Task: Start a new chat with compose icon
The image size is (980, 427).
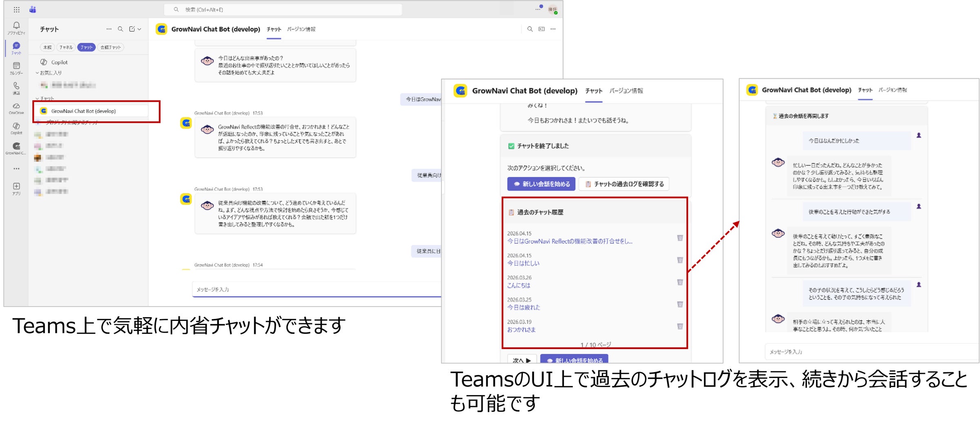Action: pos(132,29)
